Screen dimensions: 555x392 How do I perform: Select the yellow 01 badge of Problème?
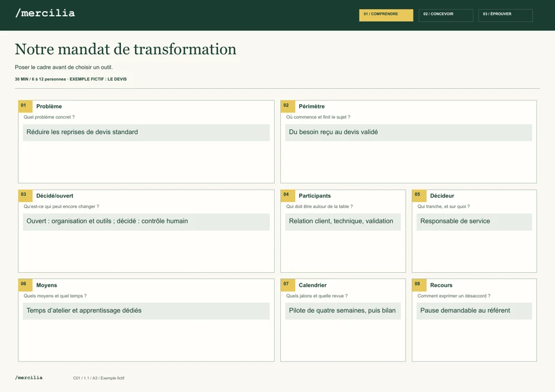(25, 106)
